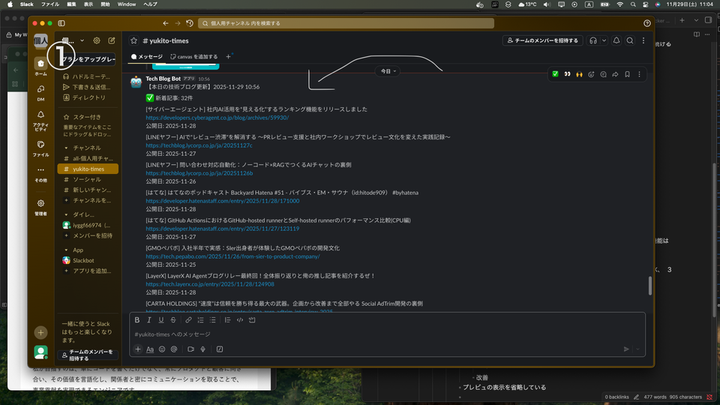Open channel more options (three dots)
Viewport: 720px width, 405px height.
click(x=643, y=41)
